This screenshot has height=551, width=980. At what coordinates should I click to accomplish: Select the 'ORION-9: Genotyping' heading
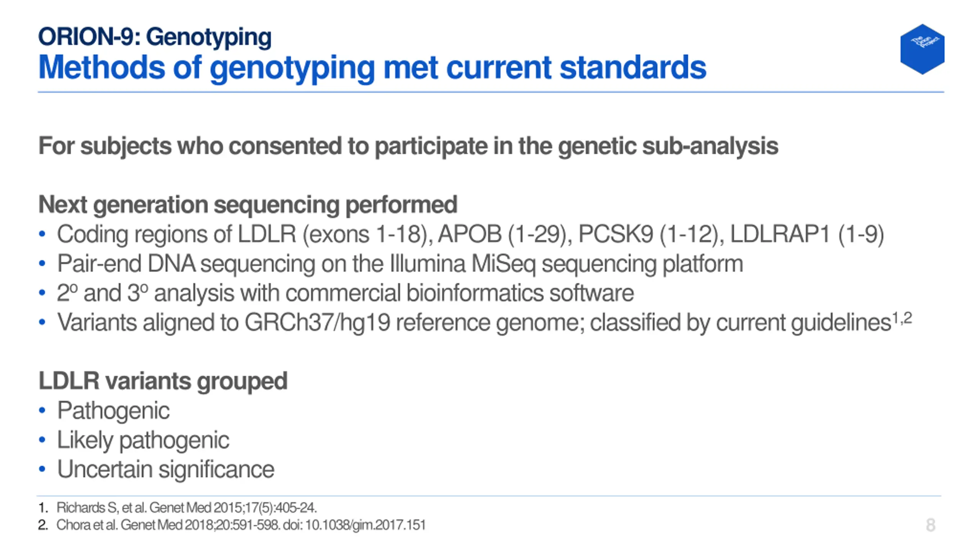click(155, 37)
